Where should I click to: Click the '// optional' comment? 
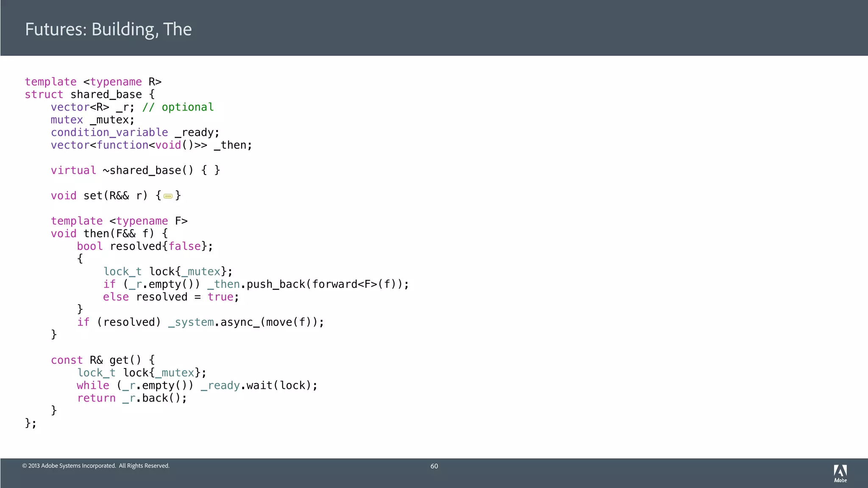178,107
